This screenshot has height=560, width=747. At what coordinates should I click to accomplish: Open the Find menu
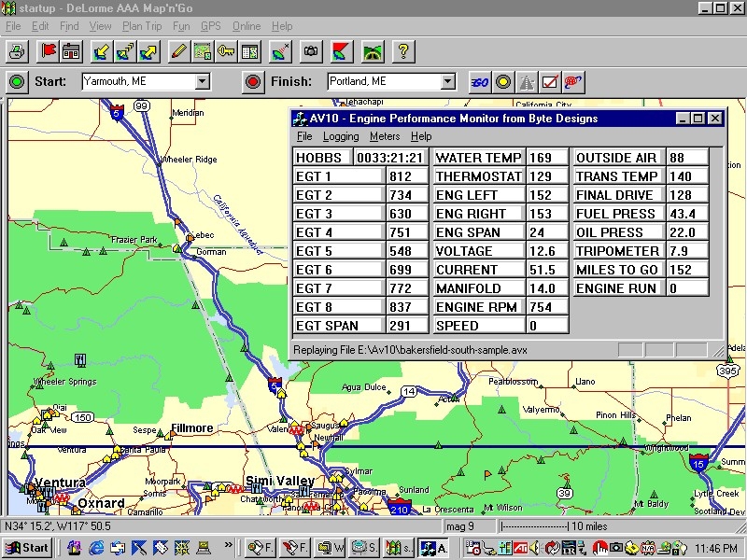tap(69, 26)
